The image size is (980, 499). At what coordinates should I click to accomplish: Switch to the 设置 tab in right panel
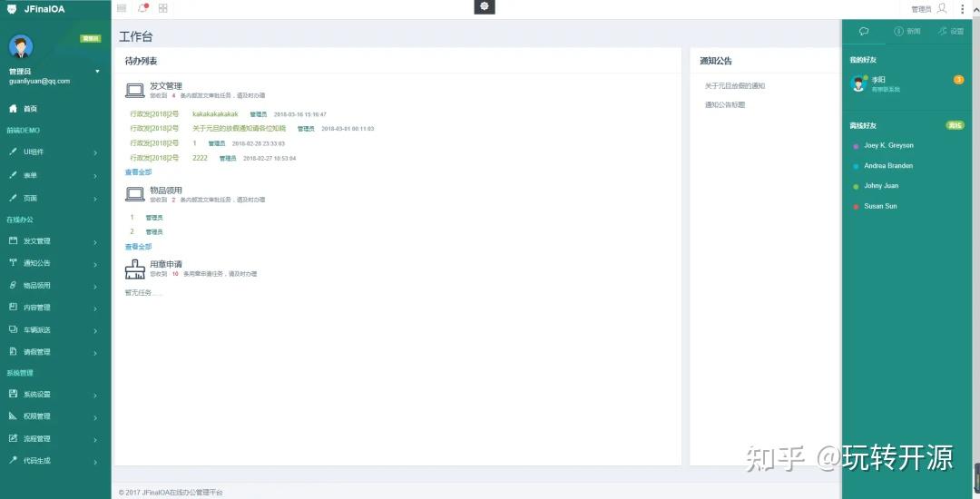950,31
